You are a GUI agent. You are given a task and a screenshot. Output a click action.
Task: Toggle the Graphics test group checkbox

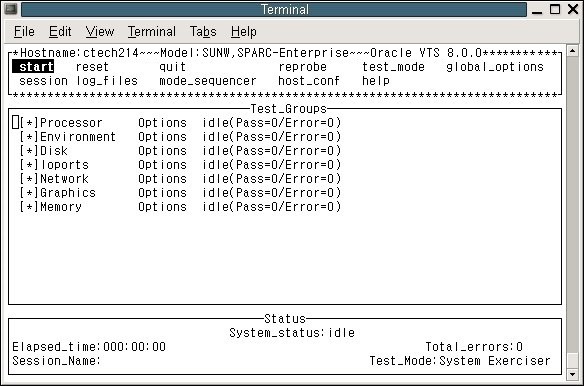pyautogui.click(x=29, y=193)
